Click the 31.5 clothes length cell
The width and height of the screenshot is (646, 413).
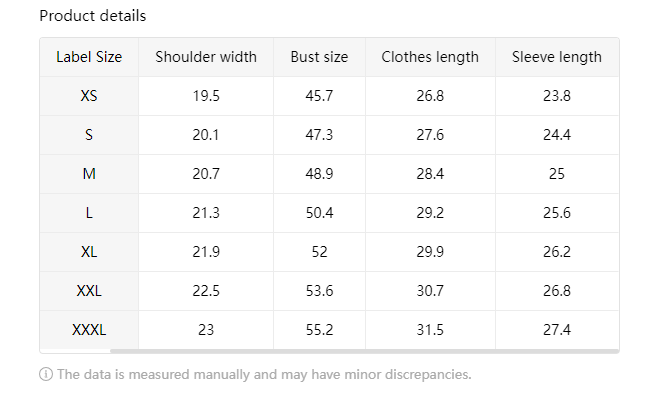coord(430,329)
